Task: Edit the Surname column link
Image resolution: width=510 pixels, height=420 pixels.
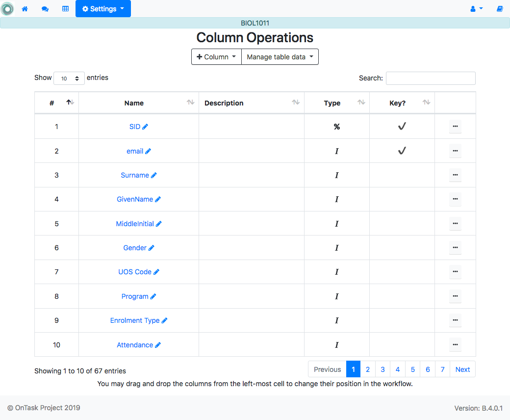Action: [x=139, y=175]
